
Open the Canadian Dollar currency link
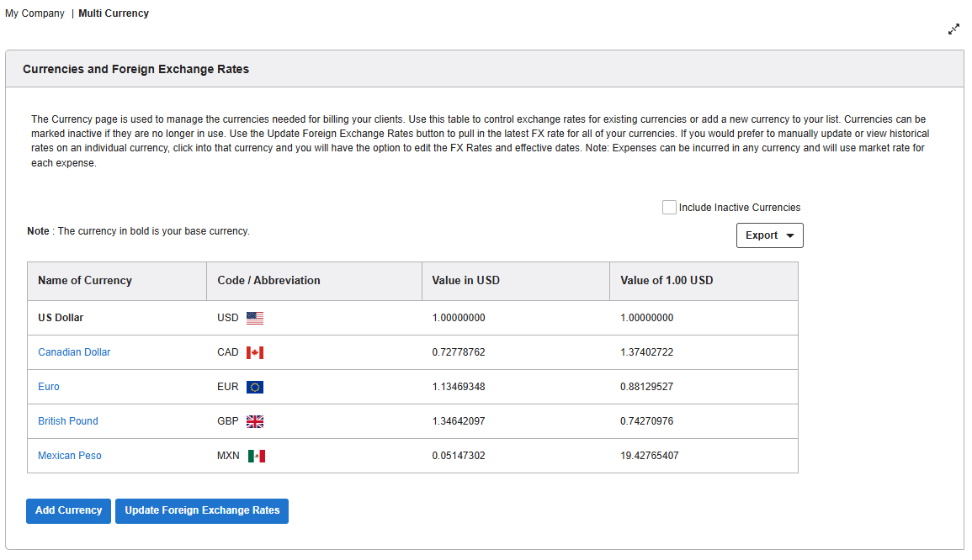click(x=74, y=351)
